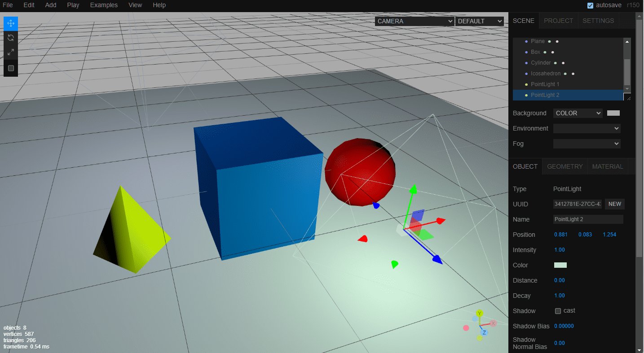Uncheck the autosave checkbox
Image resolution: width=644 pixels, height=353 pixels.
(590, 5)
